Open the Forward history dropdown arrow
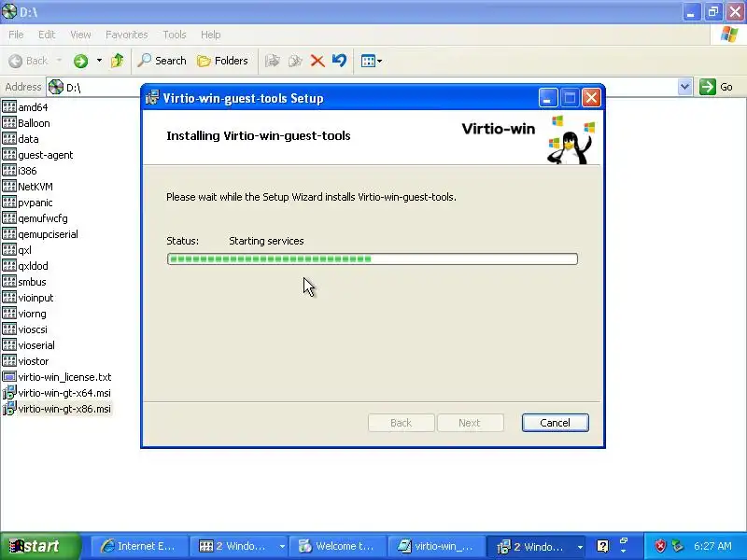Viewport: 747px width, 560px height. pyautogui.click(x=99, y=61)
